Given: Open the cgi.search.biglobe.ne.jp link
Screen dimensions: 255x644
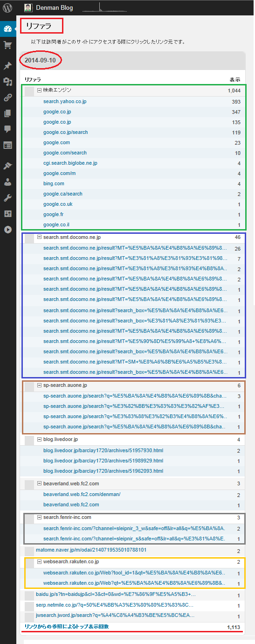Looking at the screenshot, I should 70,163.
